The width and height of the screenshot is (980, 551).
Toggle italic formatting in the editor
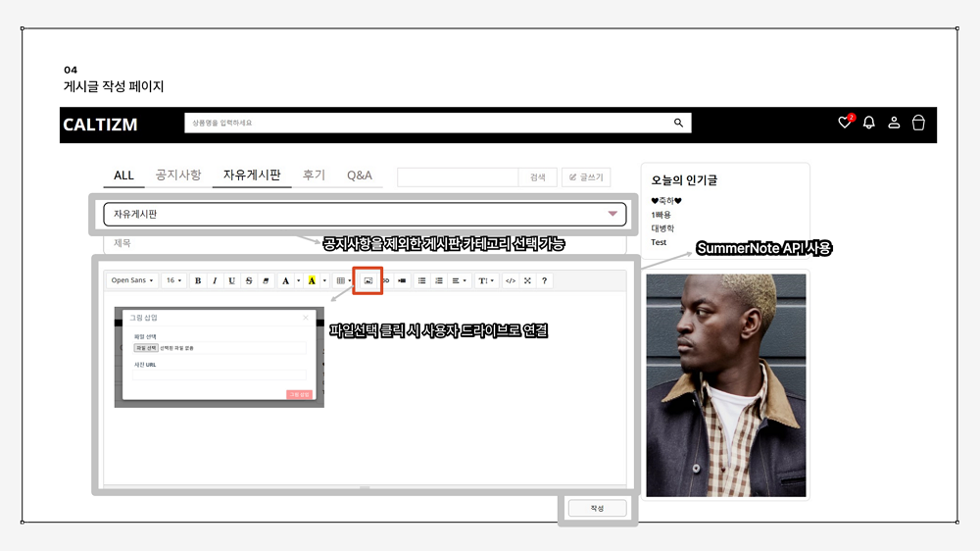215,280
